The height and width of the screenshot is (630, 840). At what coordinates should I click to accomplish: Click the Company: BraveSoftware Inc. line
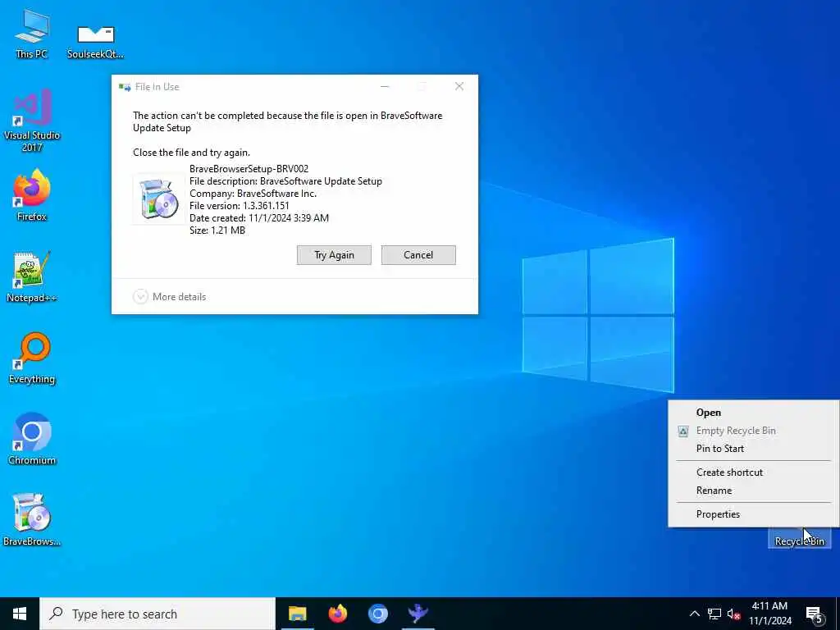point(253,194)
